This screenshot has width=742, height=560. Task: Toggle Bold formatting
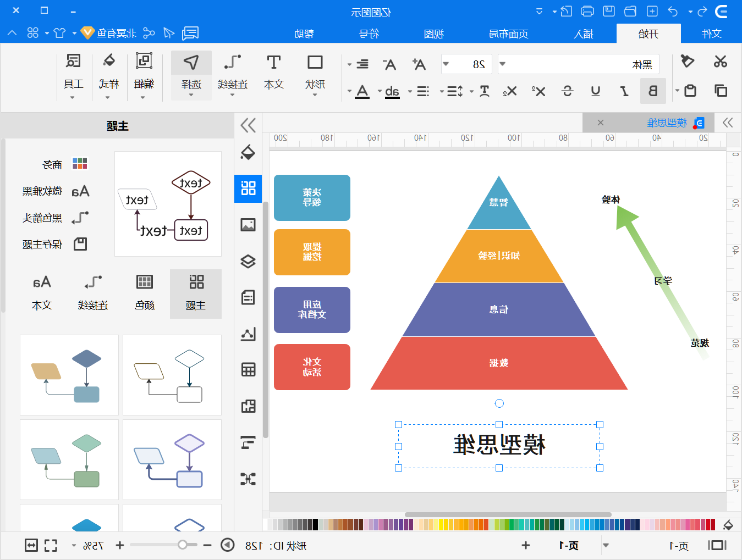click(x=653, y=91)
